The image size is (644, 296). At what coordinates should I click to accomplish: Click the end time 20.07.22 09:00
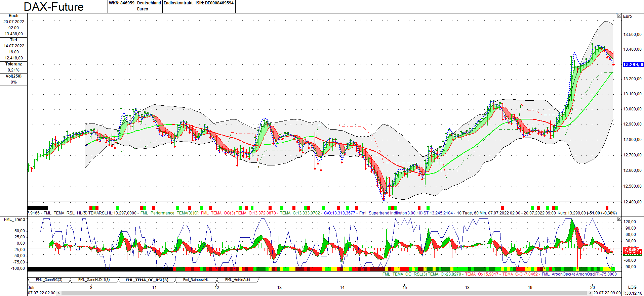[x=607, y=293]
